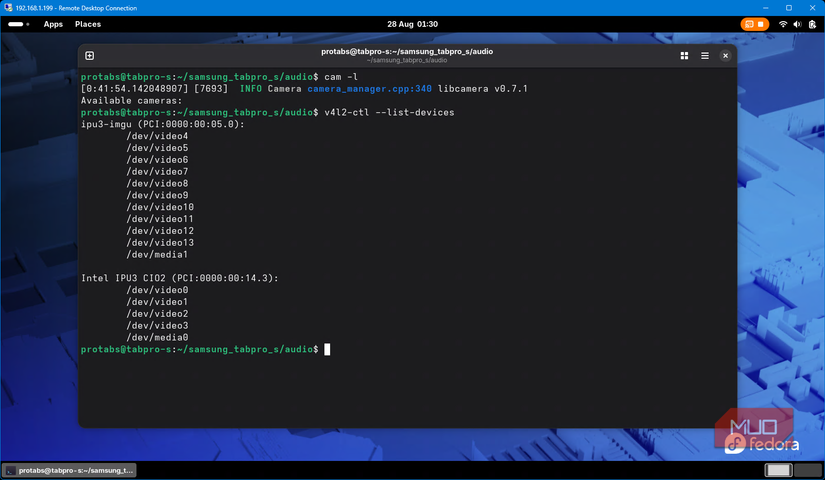
Task: Show the terminal tab overview grid
Action: pos(684,56)
